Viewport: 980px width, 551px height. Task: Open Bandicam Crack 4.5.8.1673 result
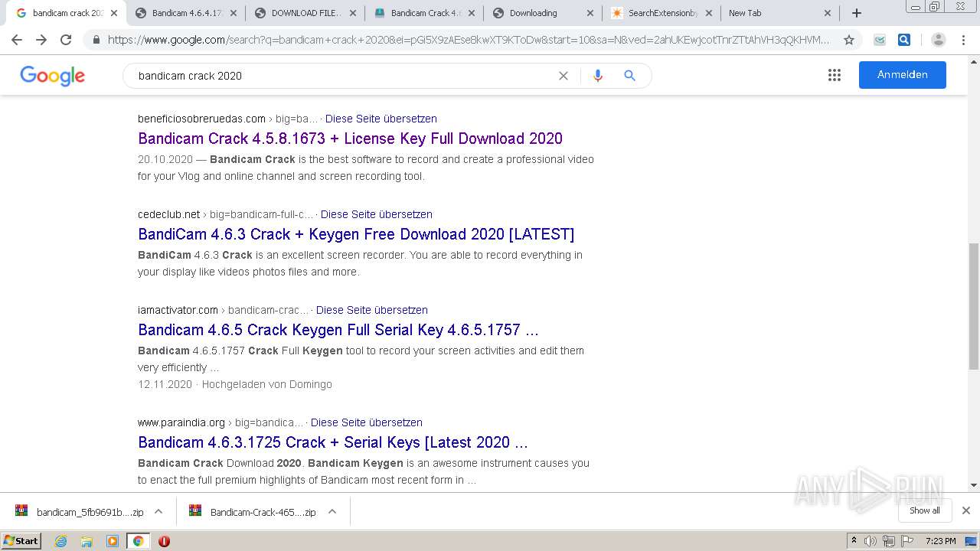350,139
